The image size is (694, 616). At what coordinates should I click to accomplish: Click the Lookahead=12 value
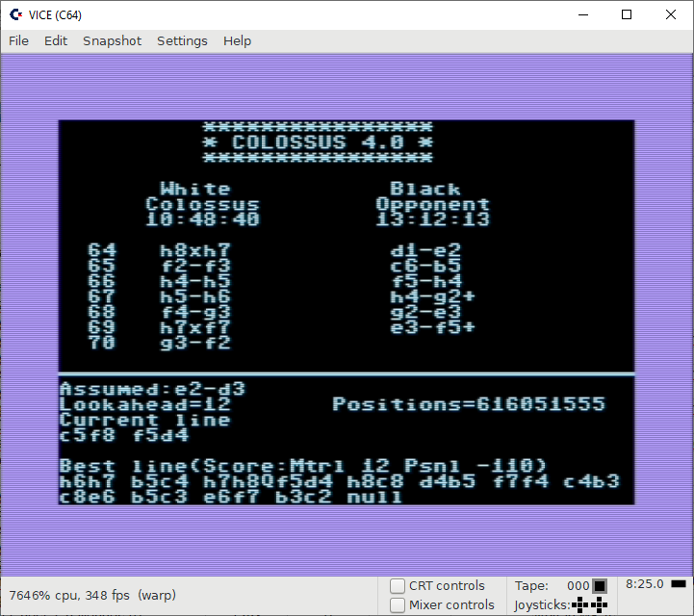pos(145,404)
